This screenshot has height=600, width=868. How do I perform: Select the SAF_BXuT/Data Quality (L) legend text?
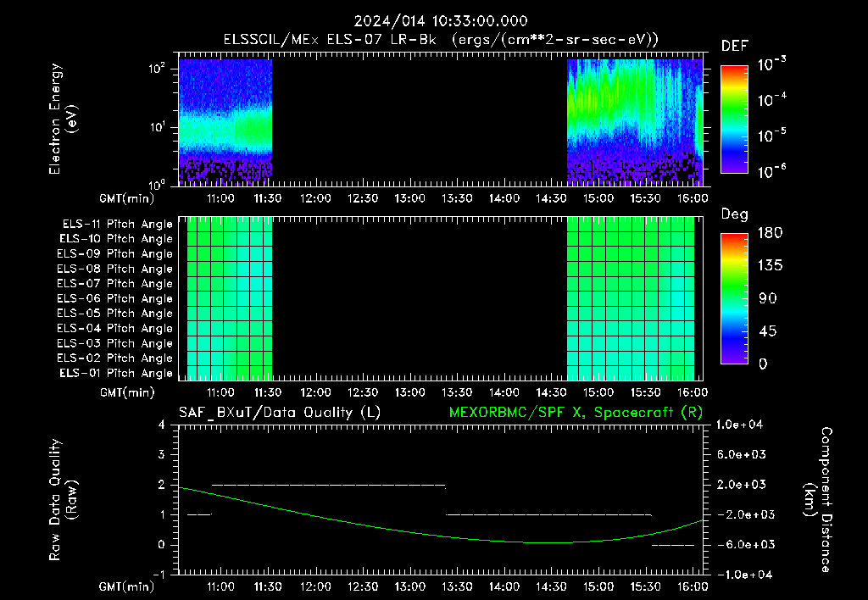tap(280, 413)
